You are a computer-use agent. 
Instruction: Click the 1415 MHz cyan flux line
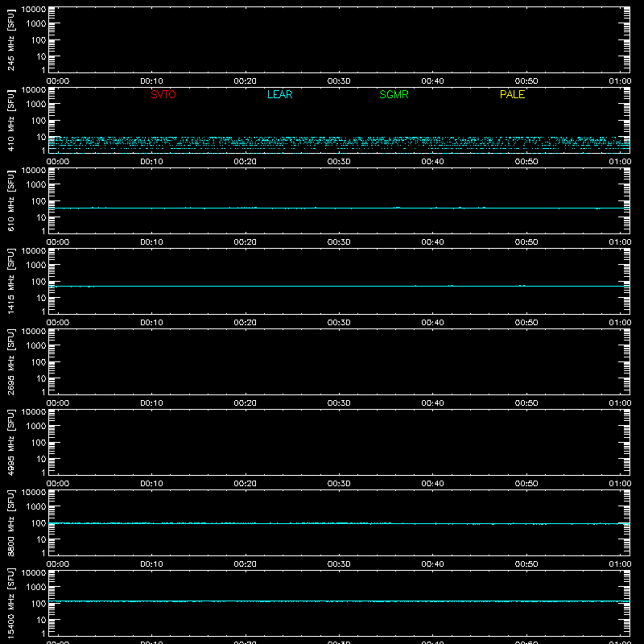pyautogui.click(x=339, y=286)
